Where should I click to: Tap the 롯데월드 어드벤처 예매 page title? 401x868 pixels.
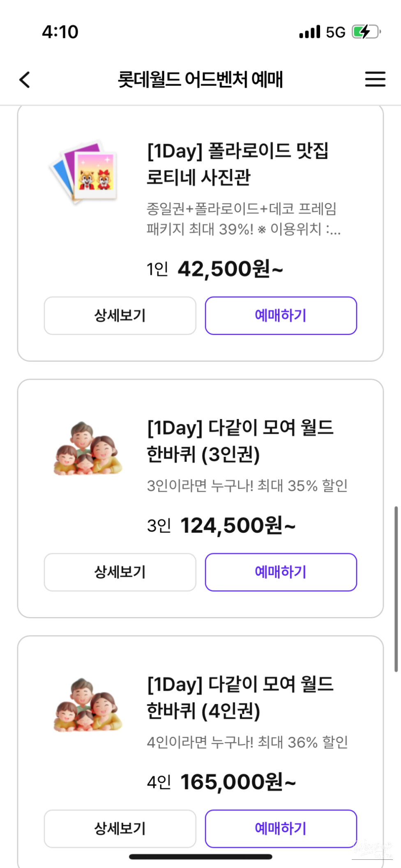click(200, 79)
